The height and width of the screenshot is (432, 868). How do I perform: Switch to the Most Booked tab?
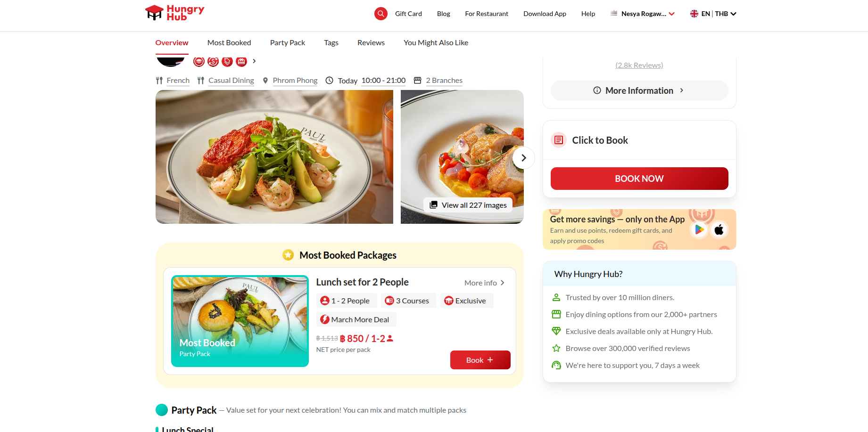point(229,42)
